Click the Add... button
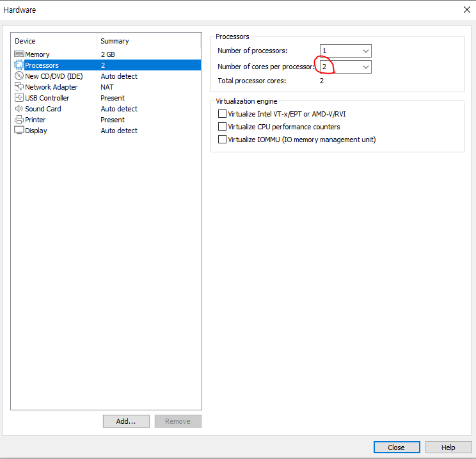This screenshot has width=476, height=459. coord(126,421)
